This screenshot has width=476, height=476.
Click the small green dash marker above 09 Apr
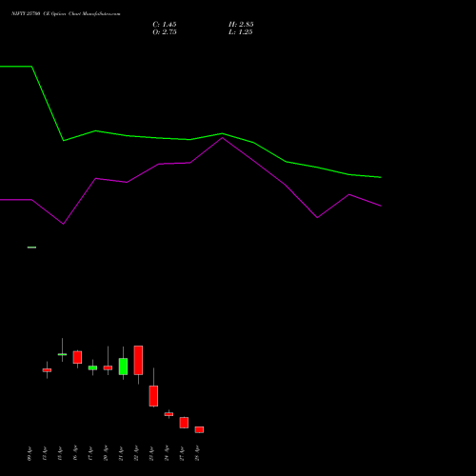(x=31, y=248)
